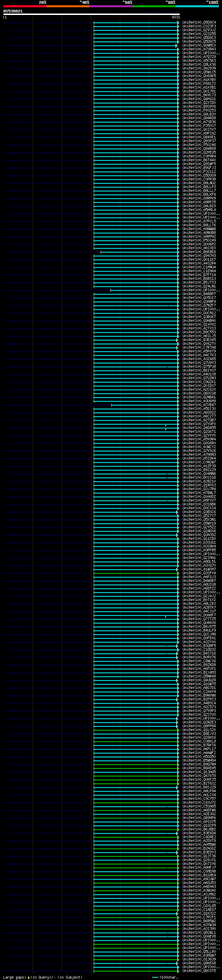Click the red ~20% identity color bar
This screenshot has height=980, width=222.
point(25,7)
